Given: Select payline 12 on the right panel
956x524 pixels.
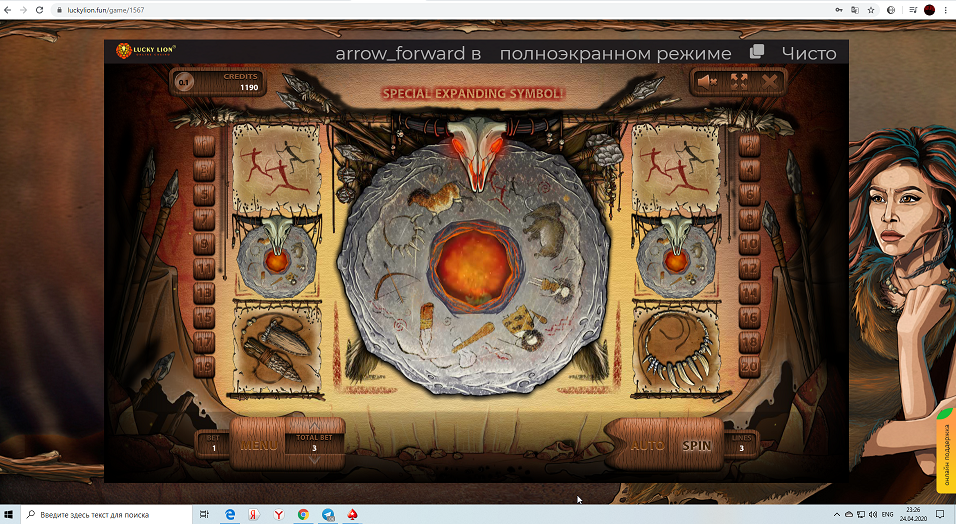Looking at the screenshot, I should click(749, 268).
